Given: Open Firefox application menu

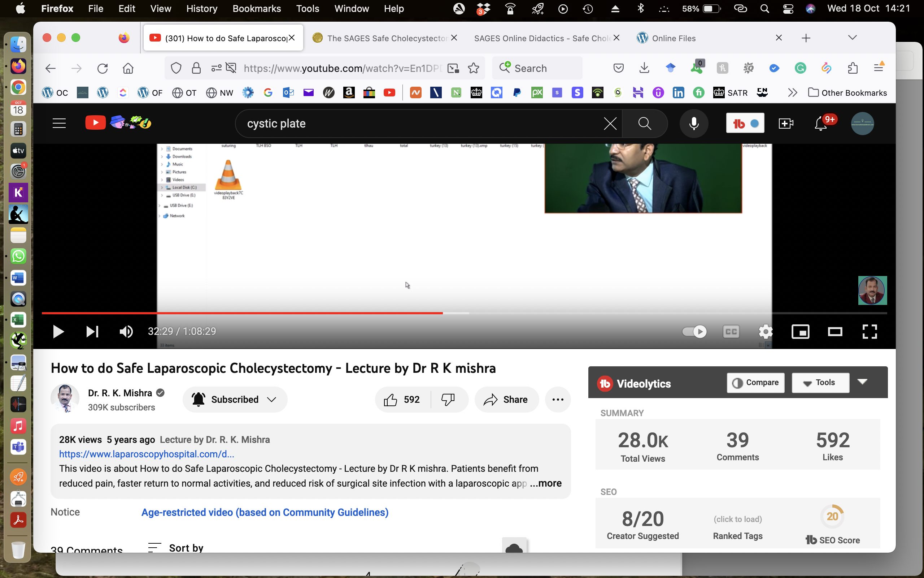Looking at the screenshot, I should 879,68.
